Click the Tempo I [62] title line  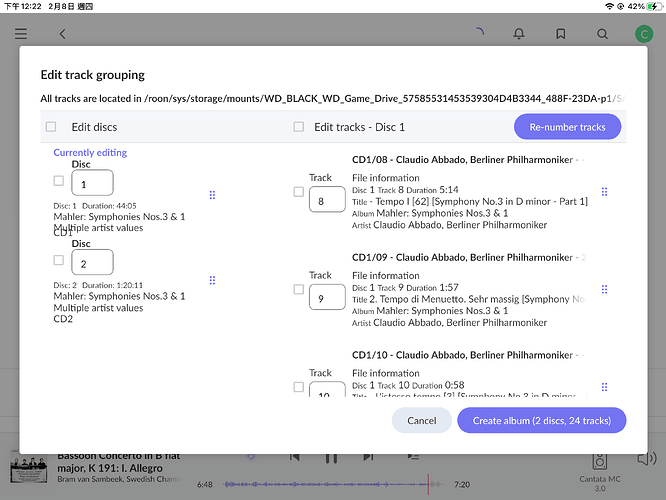click(470, 201)
